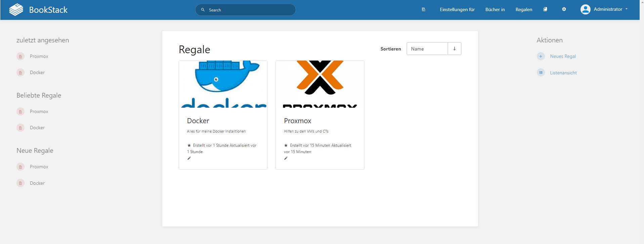
Task: Click shelf icon for Proxmox in Neue Regale
Action: (x=20, y=167)
